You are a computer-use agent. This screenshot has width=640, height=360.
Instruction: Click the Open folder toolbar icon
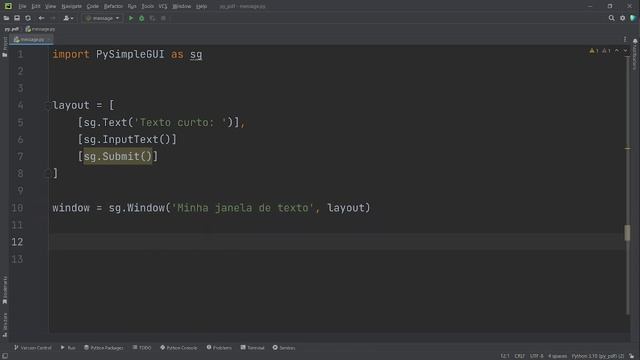[x=6, y=18]
